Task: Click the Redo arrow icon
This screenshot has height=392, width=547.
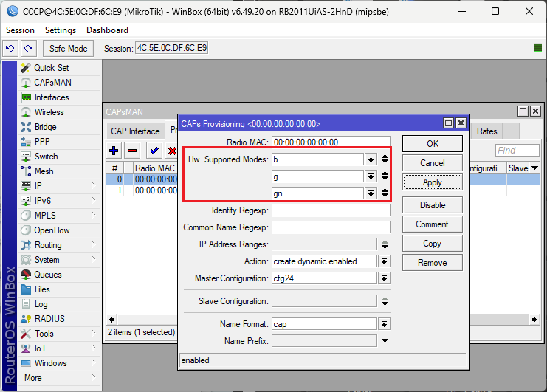Action: [29, 48]
